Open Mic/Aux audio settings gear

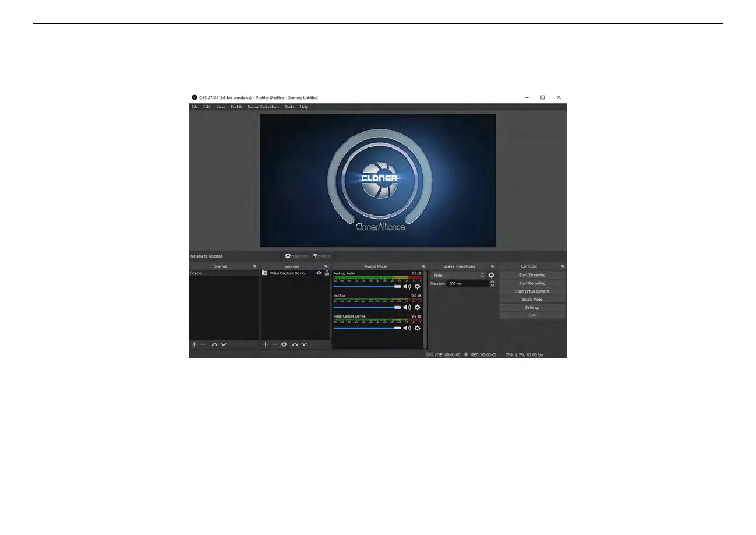418,307
